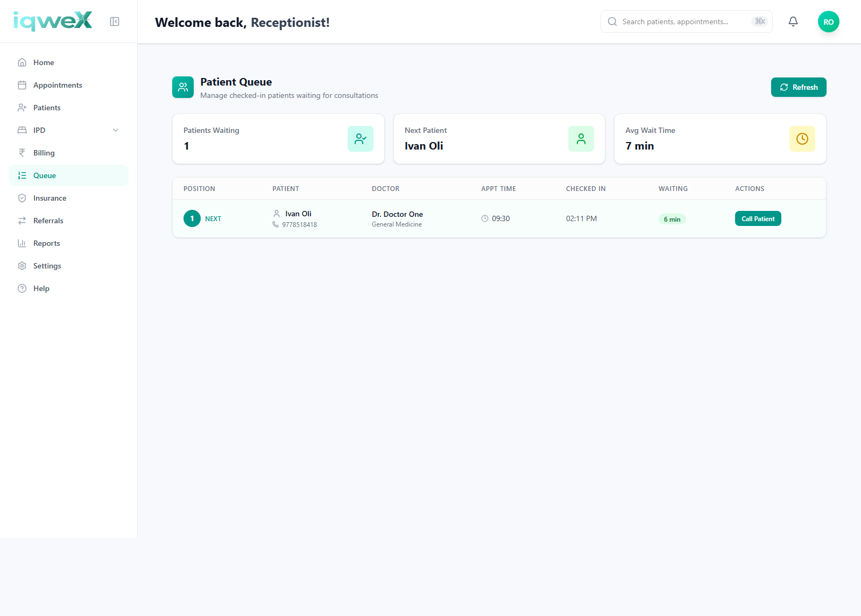Click checked-in time 02:11 PM
The height and width of the screenshot is (616, 861).
coord(581,218)
